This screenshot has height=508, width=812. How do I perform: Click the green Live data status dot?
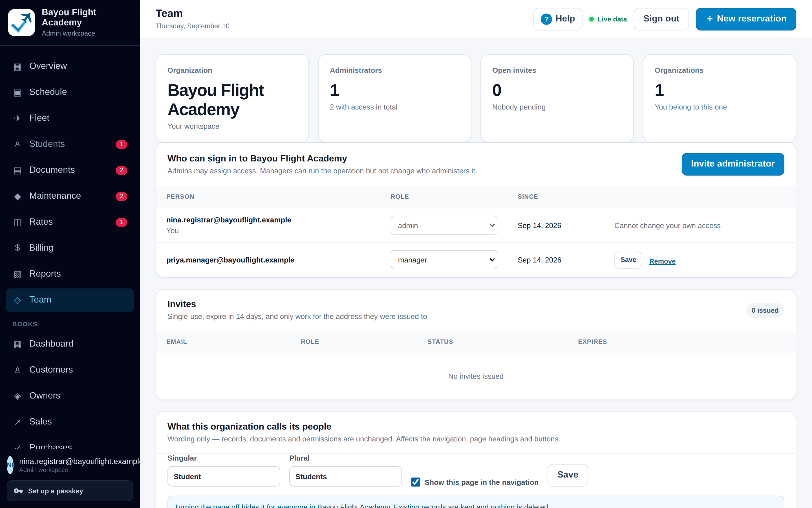click(x=592, y=19)
